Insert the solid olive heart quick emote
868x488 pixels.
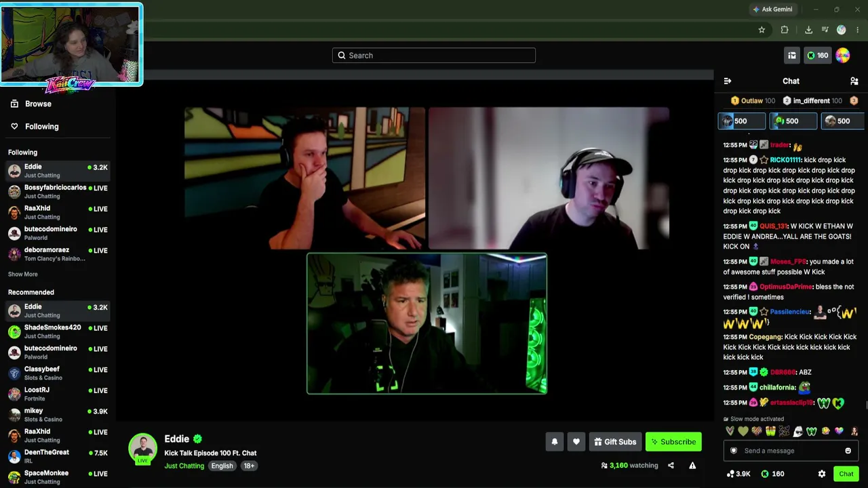[x=743, y=432]
